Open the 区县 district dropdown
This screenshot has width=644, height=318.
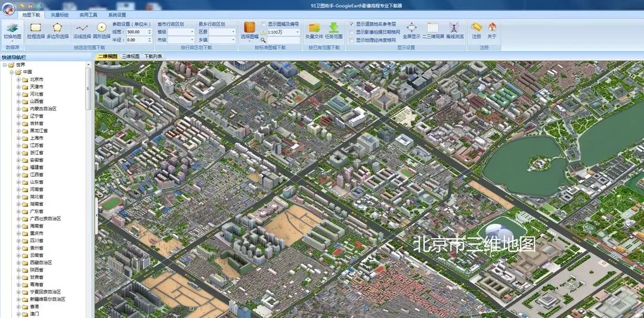pos(233,32)
